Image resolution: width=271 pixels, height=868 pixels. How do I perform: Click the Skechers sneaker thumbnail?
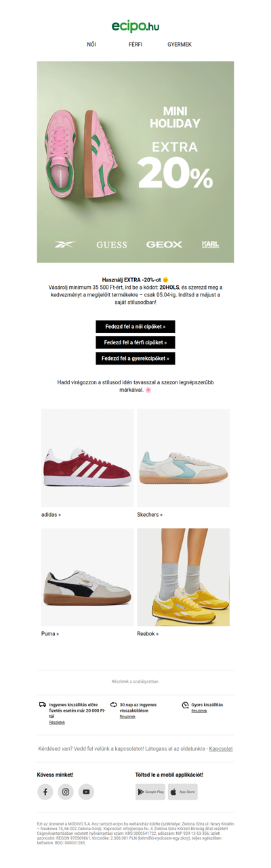click(x=184, y=458)
